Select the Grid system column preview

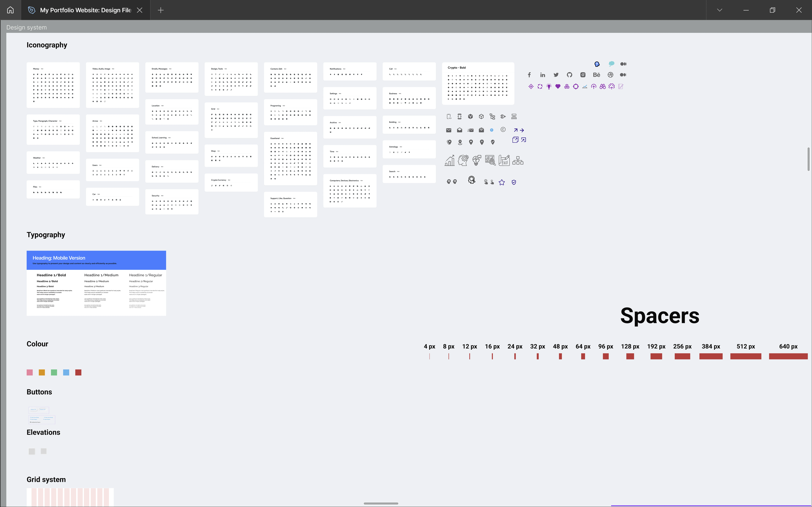coord(70,497)
